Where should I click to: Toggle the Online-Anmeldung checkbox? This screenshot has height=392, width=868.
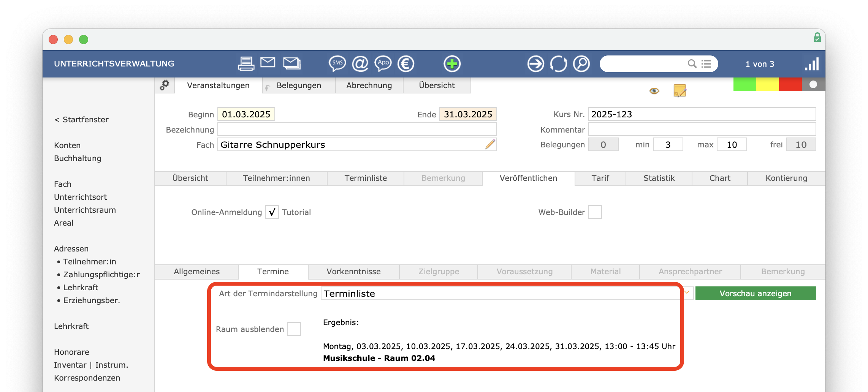pos(272,212)
